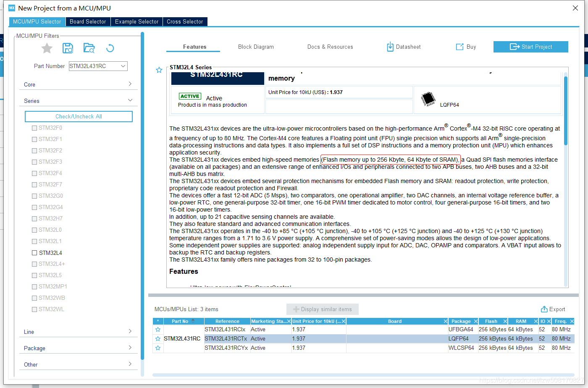588x388 pixels.
Task: Switch to Board Selector tab
Action: point(88,21)
